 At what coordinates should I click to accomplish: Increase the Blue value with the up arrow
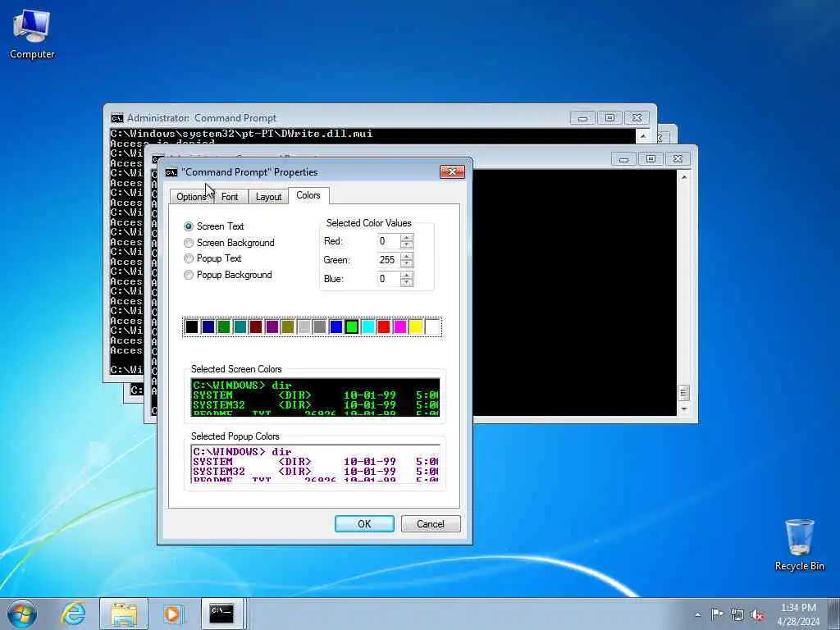tap(407, 276)
